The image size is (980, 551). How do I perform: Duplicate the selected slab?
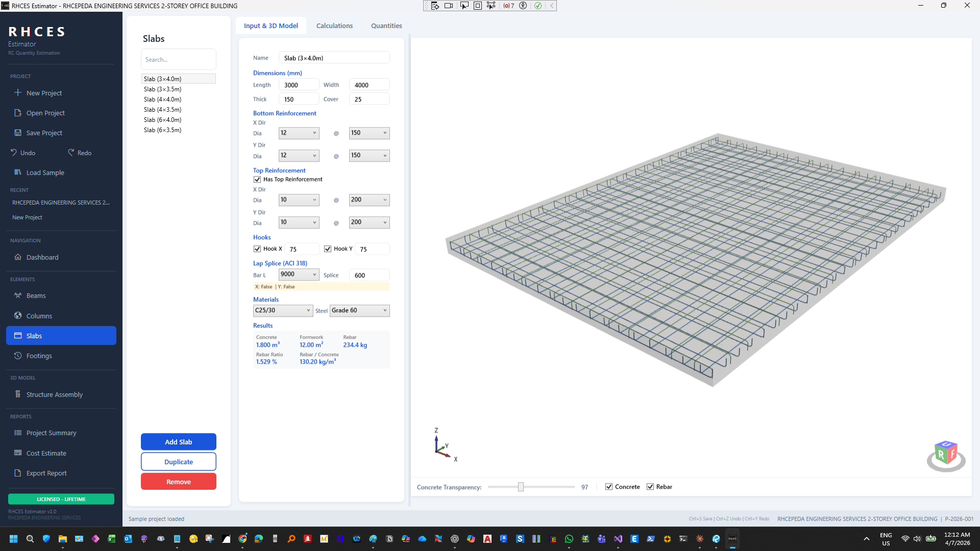(178, 461)
